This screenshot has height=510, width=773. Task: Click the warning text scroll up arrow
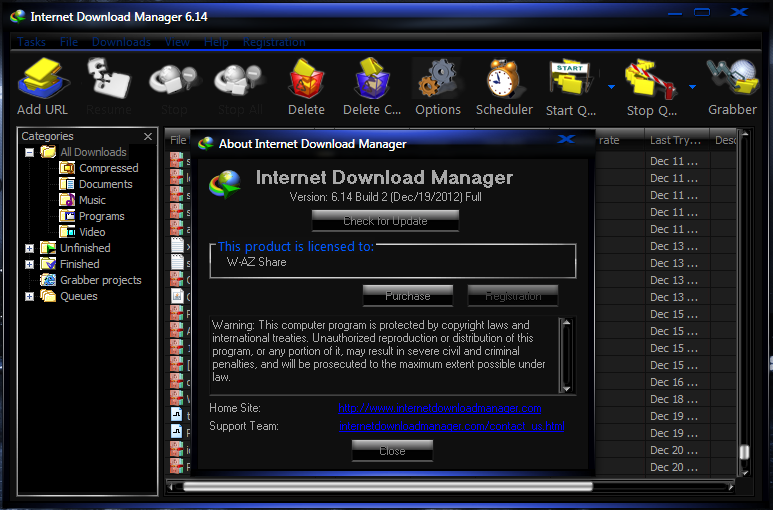(x=566, y=323)
